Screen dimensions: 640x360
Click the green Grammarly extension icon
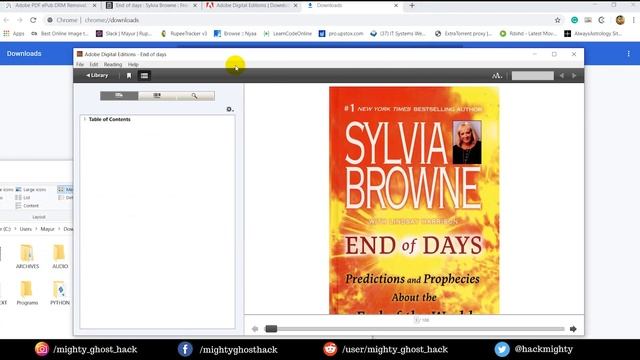click(x=574, y=20)
